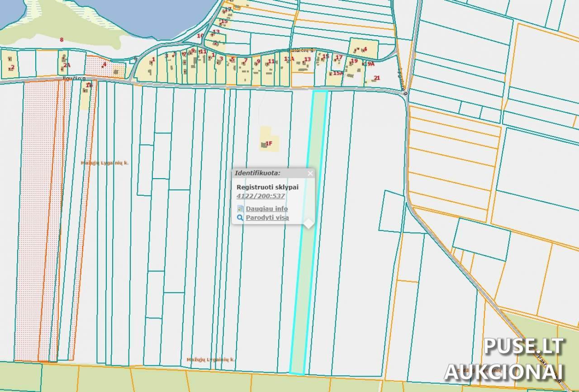Click the number 8 label near the lake

coord(62,39)
